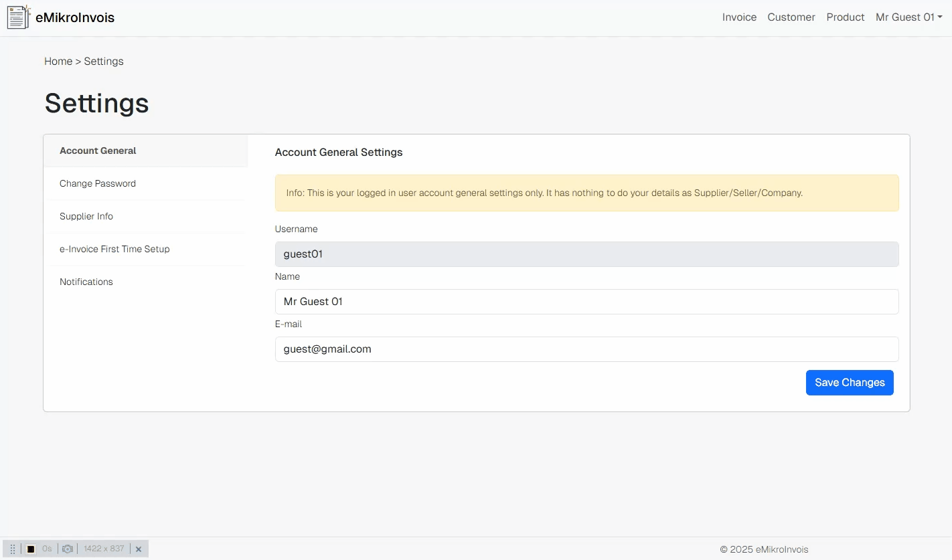Click into the E-mail input field
The image size is (952, 560).
click(x=586, y=349)
